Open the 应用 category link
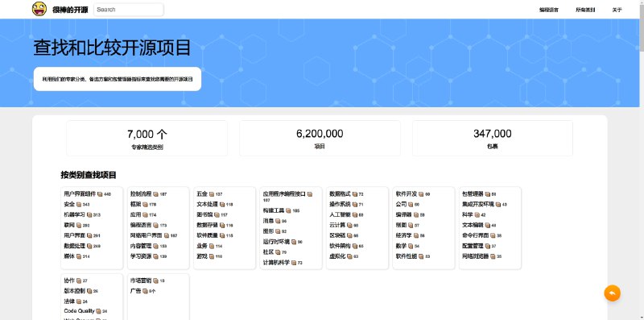 tap(136, 214)
